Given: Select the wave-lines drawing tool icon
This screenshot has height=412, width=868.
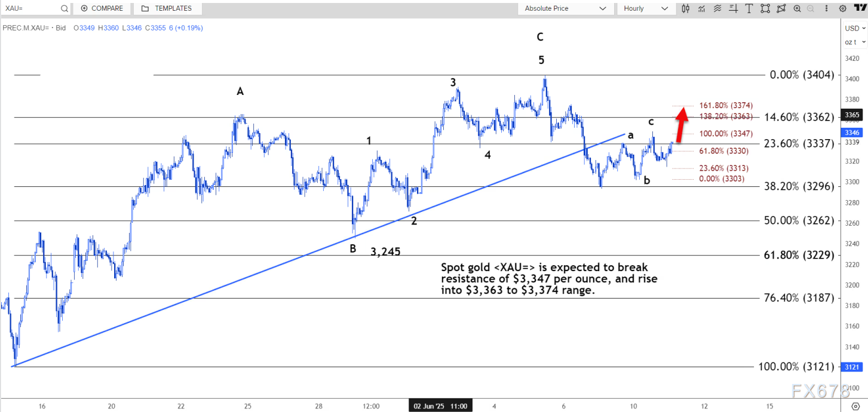Looking at the screenshot, I should (717, 8).
